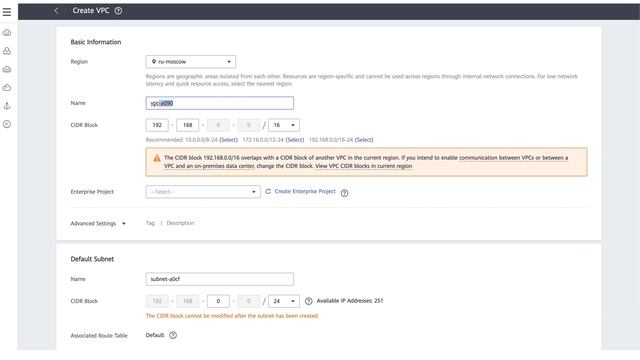The image size is (640, 360).
Task: Open the anchor-shaped sidebar icon
Action: pyautogui.click(x=7, y=106)
